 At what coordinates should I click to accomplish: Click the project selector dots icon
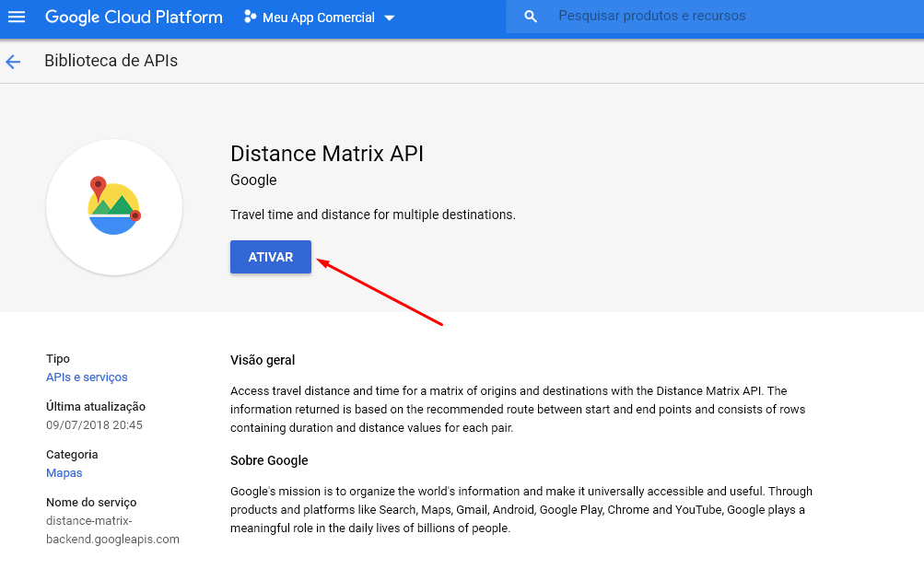coord(250,17)
